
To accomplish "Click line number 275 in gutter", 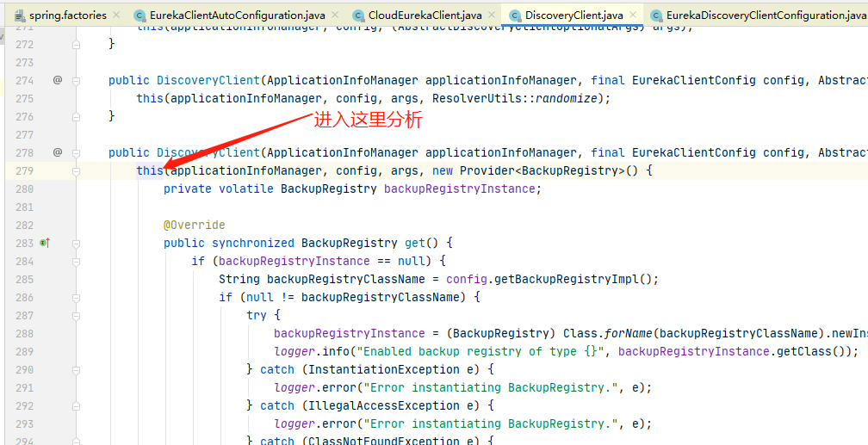I will coord(24,98).
